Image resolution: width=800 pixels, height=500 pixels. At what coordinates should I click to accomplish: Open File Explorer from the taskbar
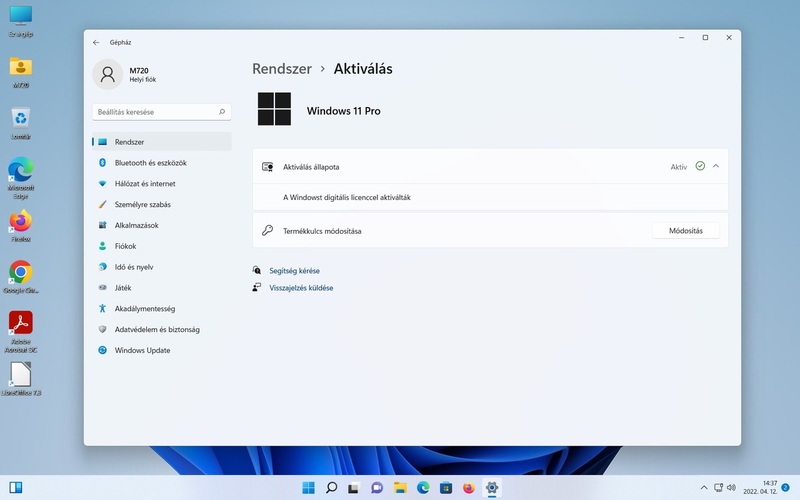(400, 488)
